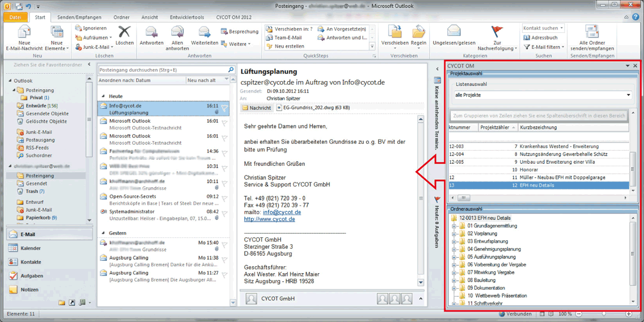
Task: Open the Systemadministrator email
Action: [x=164, y=215]
